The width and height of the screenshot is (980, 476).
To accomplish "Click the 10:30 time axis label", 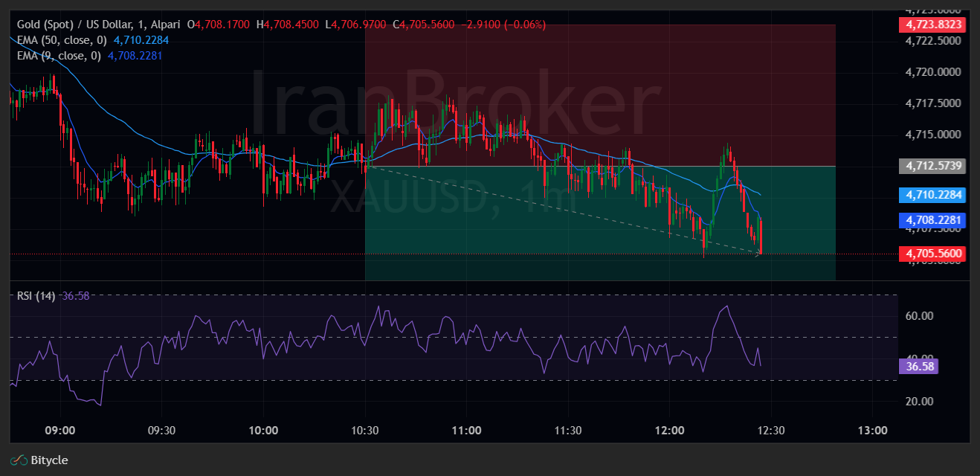I will pos(364,431).
